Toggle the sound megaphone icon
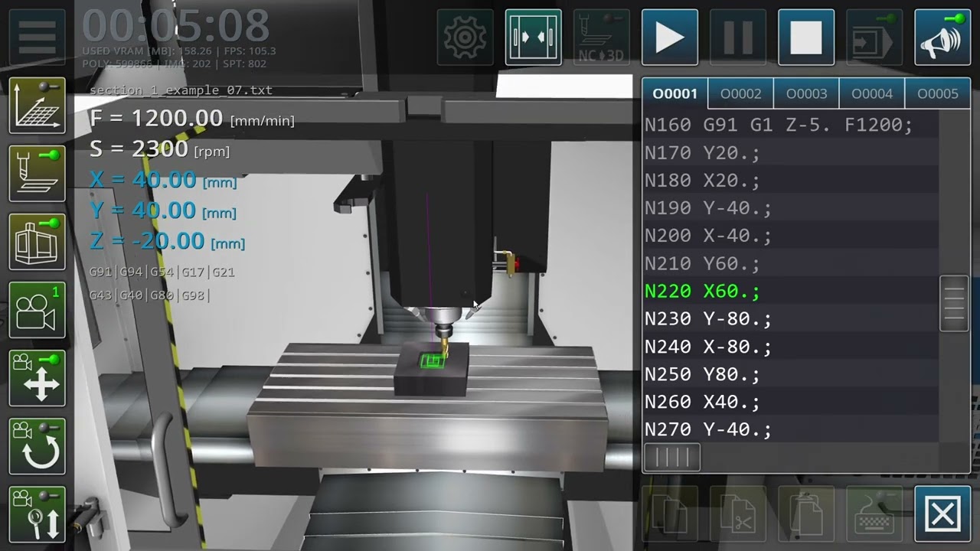The width and height of the screenshot is (980, 551). 942,37
